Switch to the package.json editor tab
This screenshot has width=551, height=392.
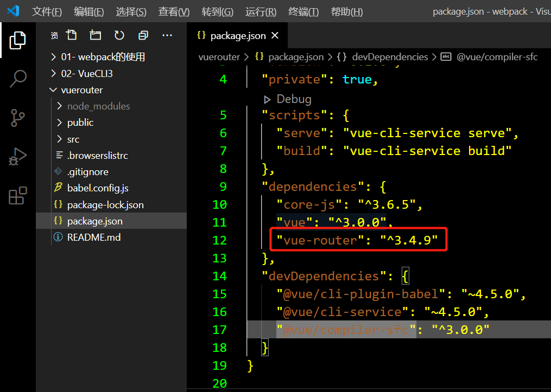click(237, 35)
